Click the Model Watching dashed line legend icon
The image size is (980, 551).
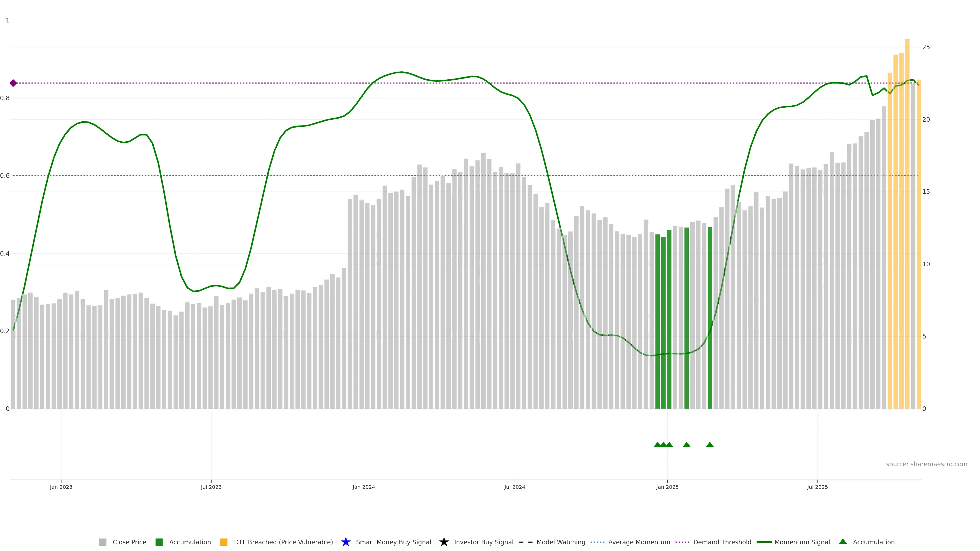(x=525, y=542)
